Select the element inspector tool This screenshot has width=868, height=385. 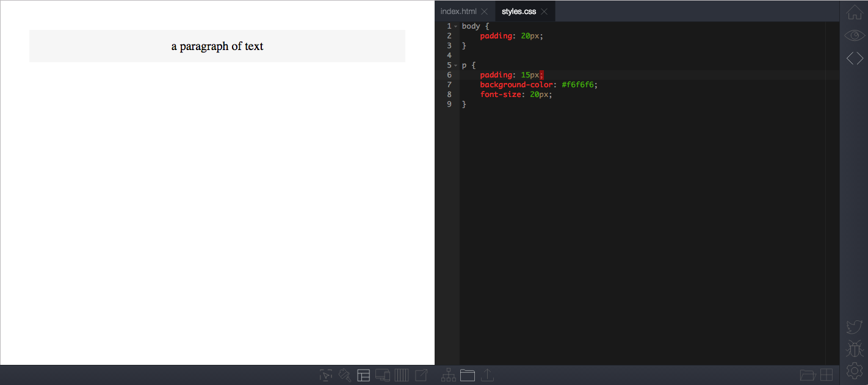point(325,375)
